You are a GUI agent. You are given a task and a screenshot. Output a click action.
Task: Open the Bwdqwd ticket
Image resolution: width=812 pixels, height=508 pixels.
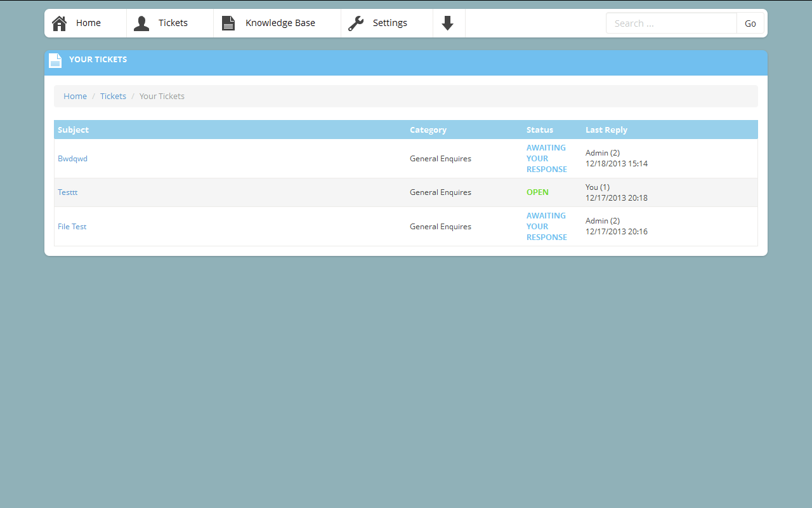point(72,158)
